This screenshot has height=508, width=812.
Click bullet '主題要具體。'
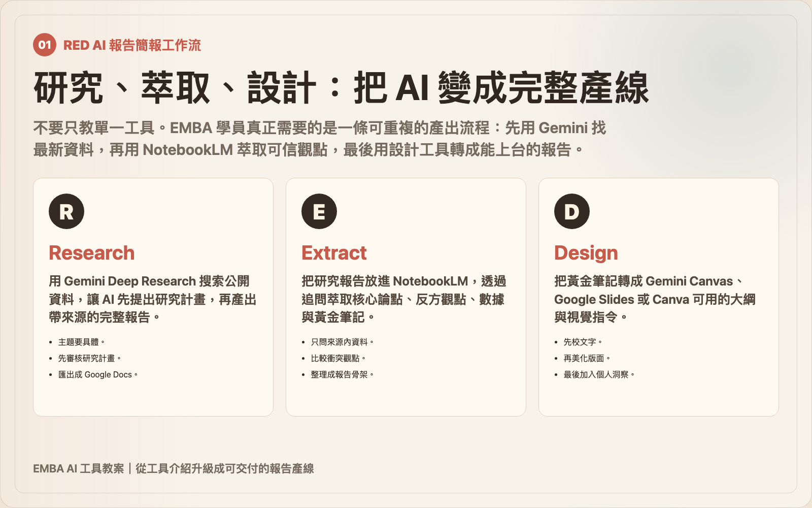coord(81,342)
